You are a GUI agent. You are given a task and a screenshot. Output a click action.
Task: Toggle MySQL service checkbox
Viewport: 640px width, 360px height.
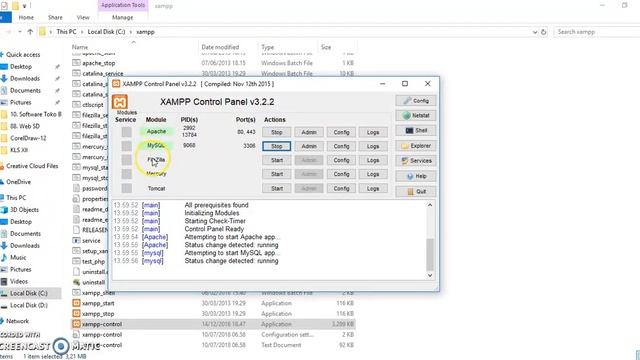[127, 146]
